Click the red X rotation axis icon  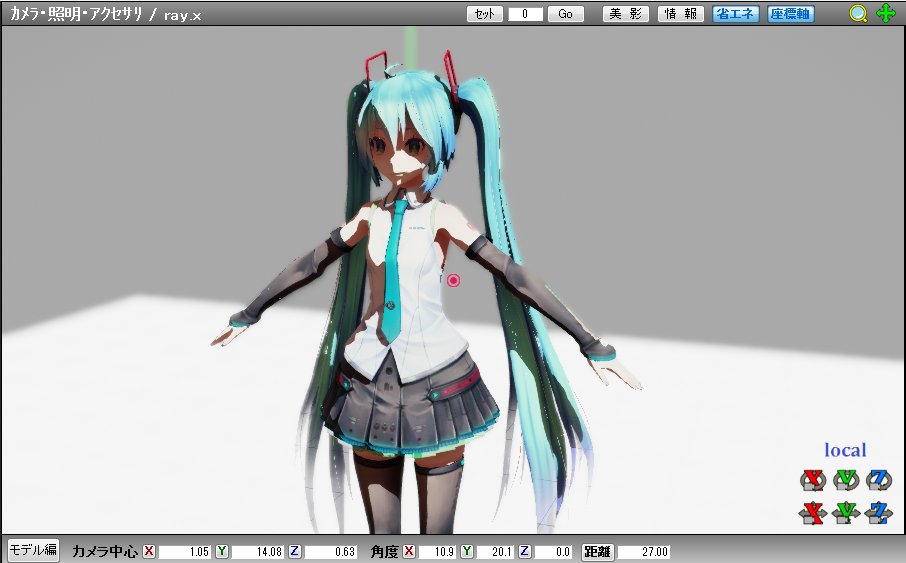click(813, 480)
